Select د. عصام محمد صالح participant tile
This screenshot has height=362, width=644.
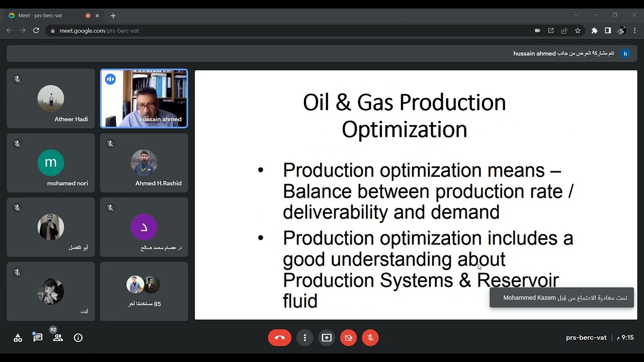144,227
